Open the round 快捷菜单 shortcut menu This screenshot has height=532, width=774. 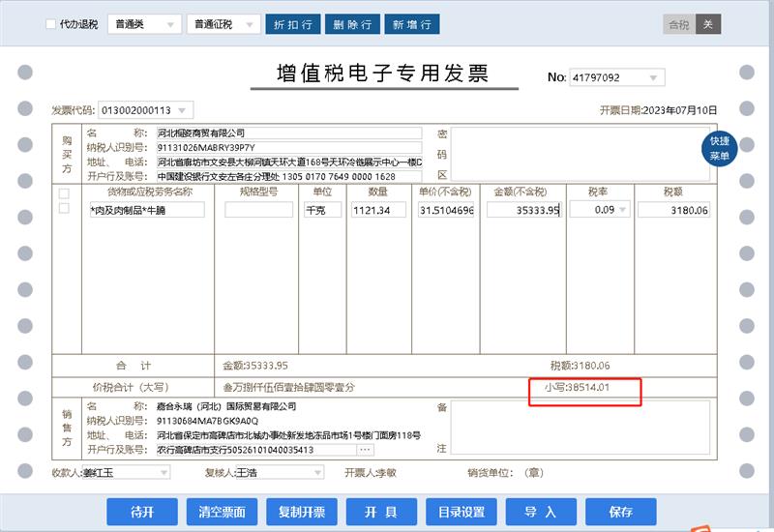tap(719, 148)
